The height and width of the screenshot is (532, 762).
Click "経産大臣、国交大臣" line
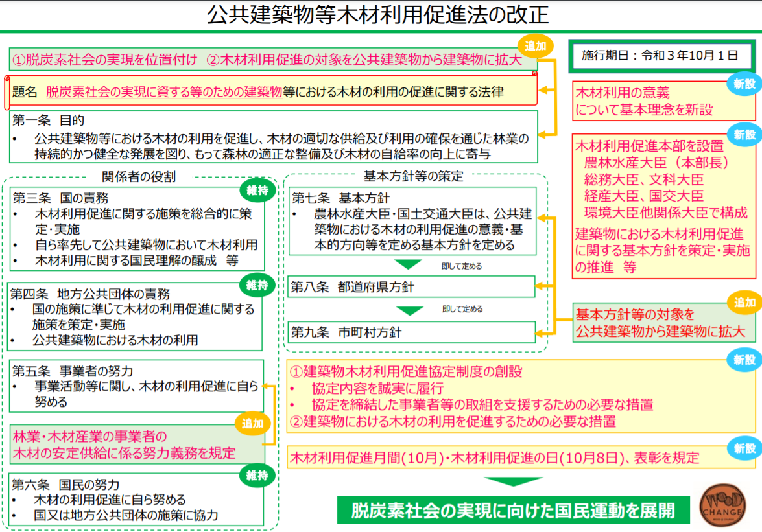(x=644, y=196)
